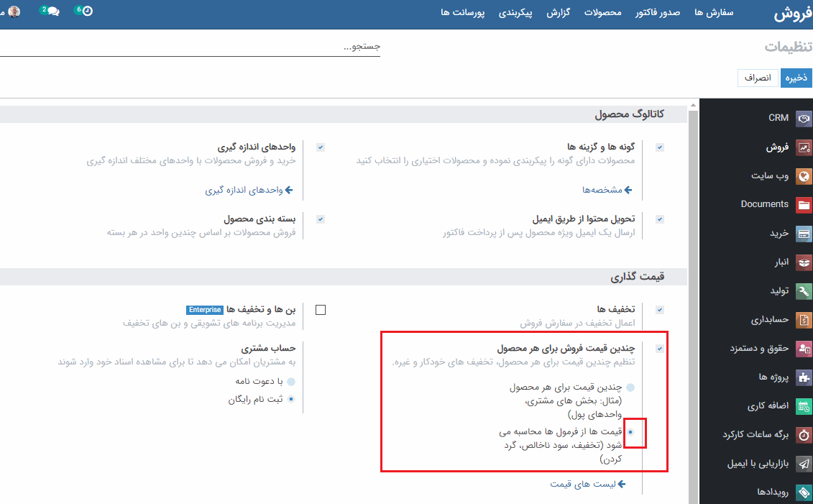Click the Enterprise badge label
Screen dimensions: 813x504
[x=205, y=310]
